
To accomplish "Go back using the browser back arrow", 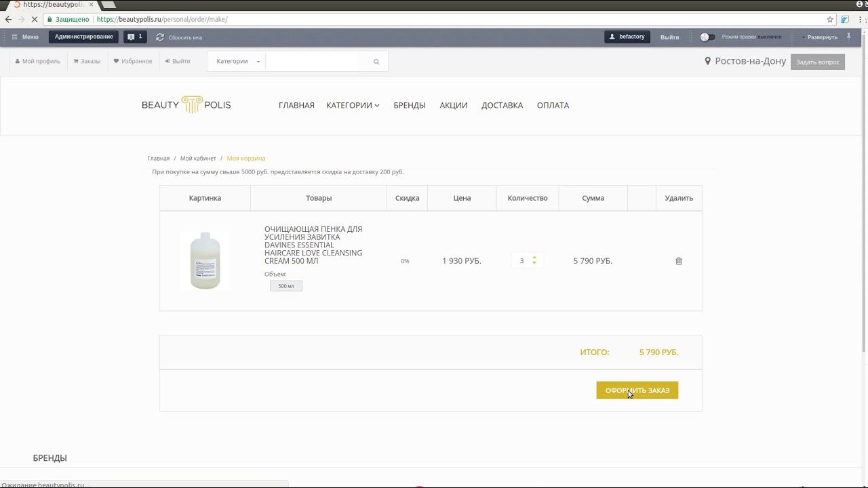I will tap(8, 20).
